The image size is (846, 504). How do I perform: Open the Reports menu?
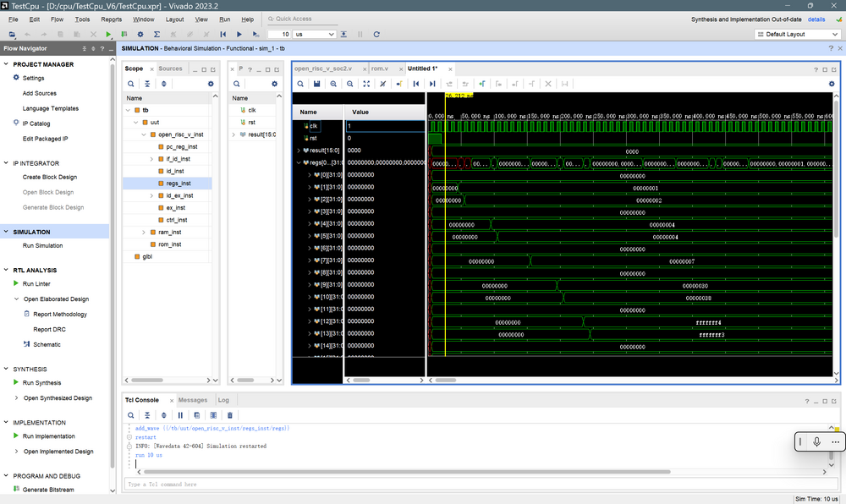[111, 19]
